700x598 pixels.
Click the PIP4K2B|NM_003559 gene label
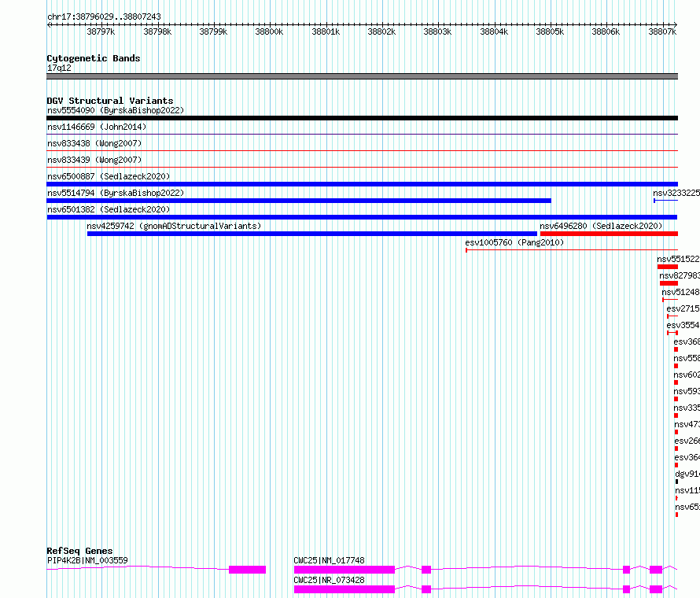coord(87,560)
